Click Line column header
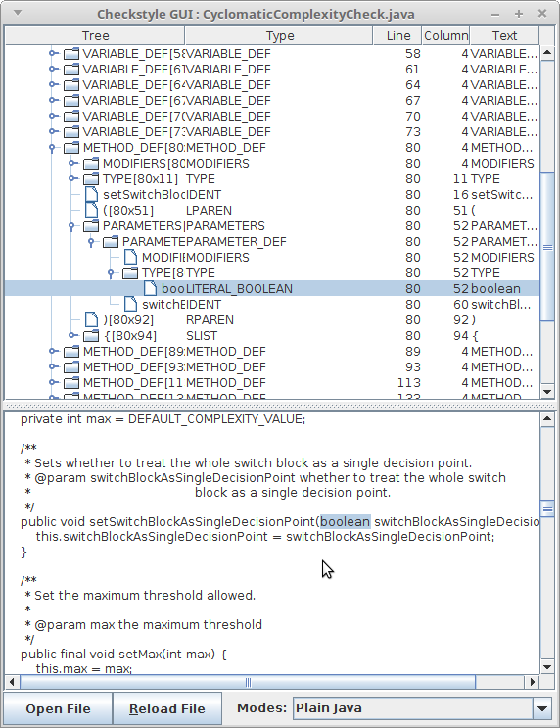The image size is (560, 728). point(398,35)
